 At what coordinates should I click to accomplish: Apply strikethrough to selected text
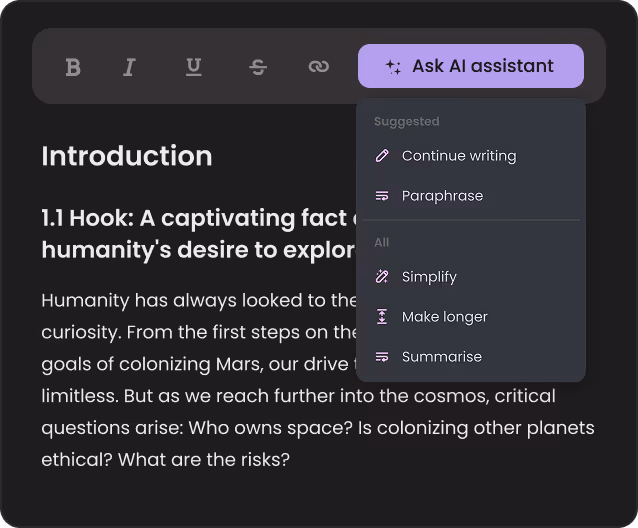coord(258,67)
